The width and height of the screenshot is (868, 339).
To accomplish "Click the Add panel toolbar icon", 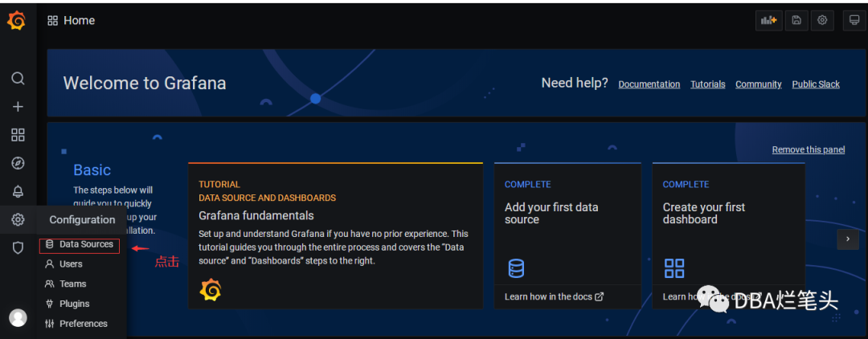I will coord(769,20).
